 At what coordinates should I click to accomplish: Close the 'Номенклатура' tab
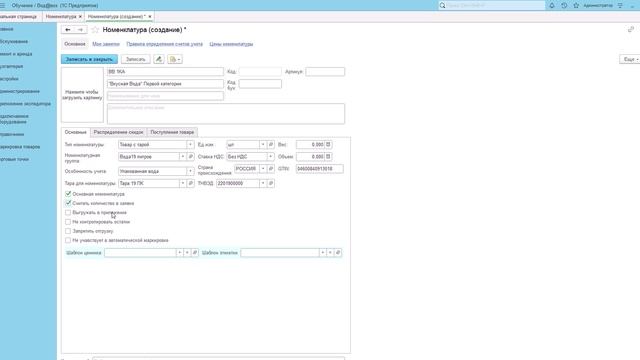click(80, 16)
